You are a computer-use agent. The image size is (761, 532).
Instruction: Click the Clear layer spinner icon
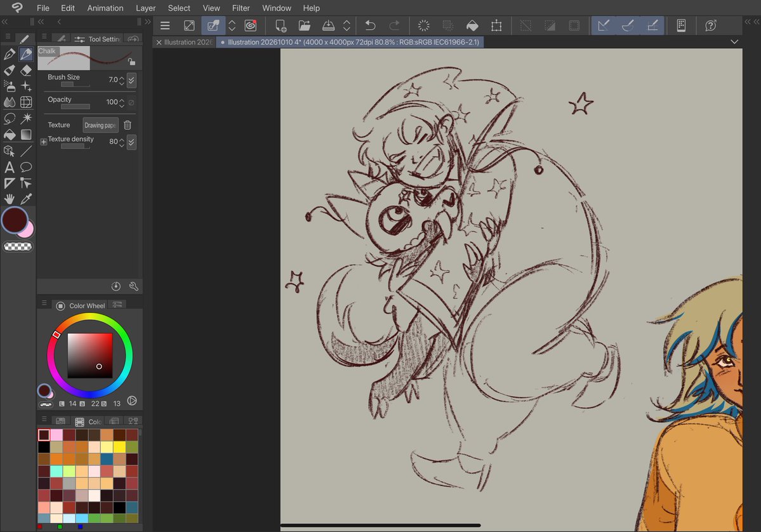click(x=424, y=26)
